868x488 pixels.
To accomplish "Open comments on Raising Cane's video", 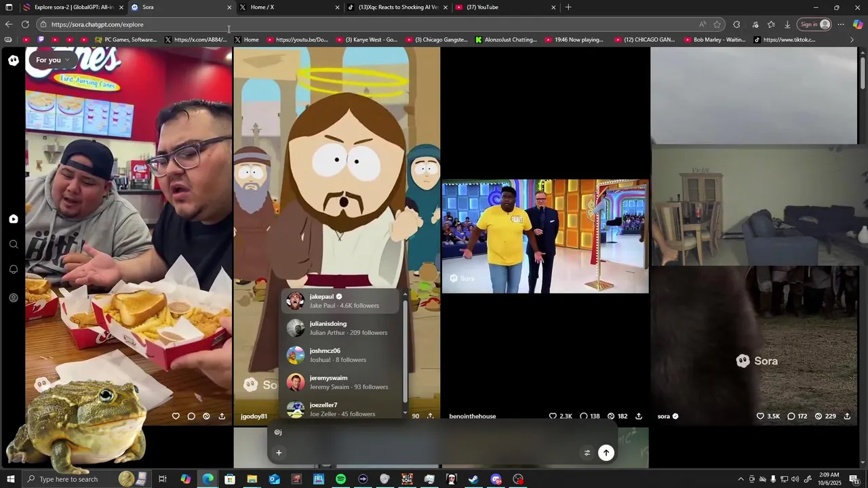I will 191,416.
